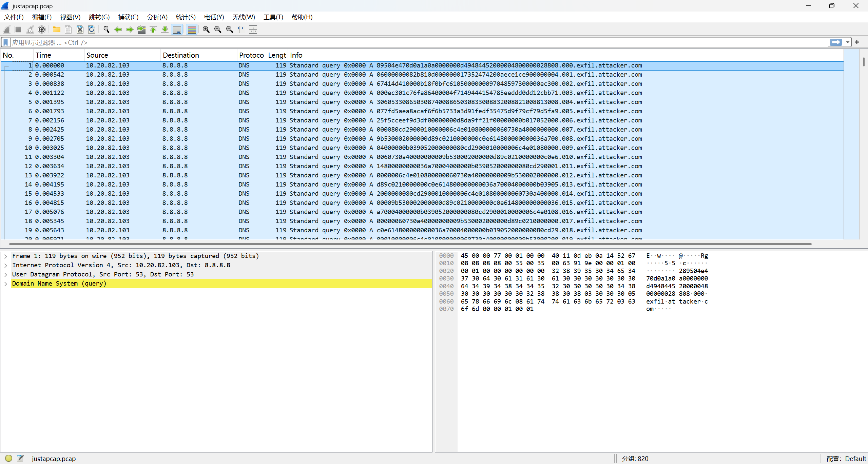Viewport: 868px width, 464px height.
Task: Click the horizontal scrollbar under packet list
Action: click(407, 244)
